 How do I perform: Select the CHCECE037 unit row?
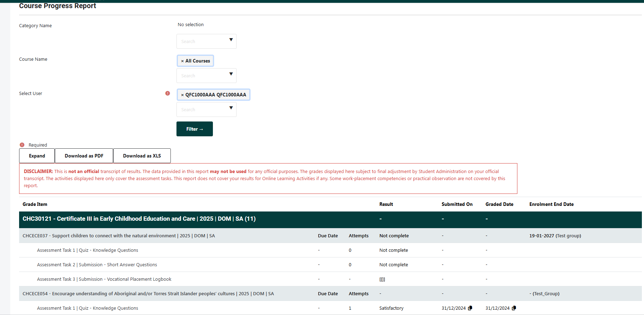click(118, 236)
